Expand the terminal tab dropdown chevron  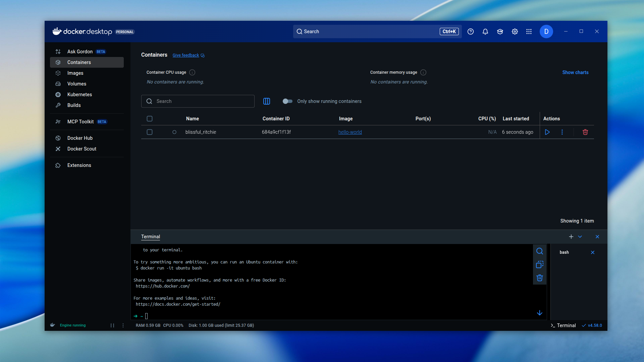click(x=581, y=237)
